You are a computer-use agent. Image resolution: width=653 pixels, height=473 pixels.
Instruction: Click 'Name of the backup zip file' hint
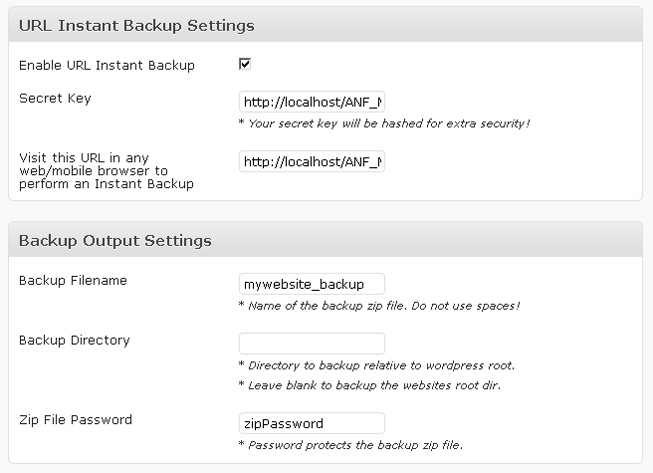[322, 306]
